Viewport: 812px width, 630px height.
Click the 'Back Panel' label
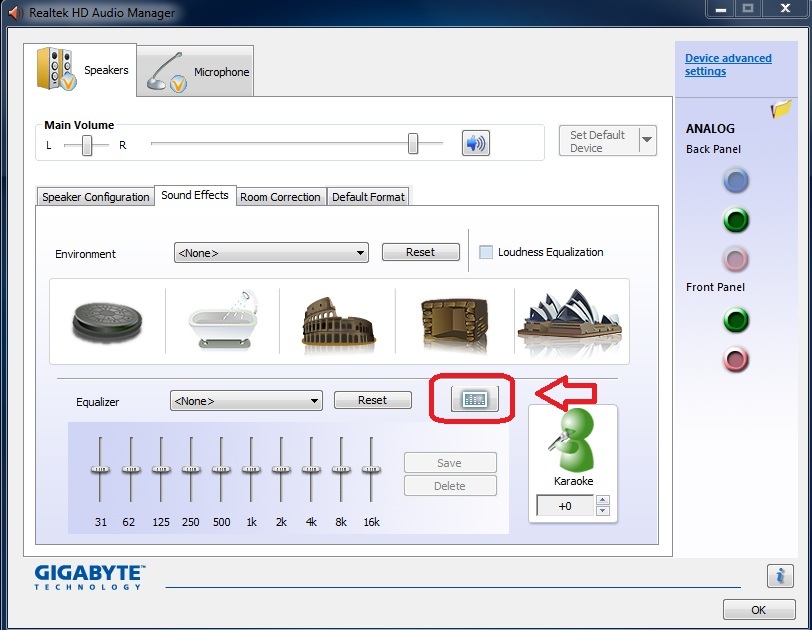click(x=713, y=149)
